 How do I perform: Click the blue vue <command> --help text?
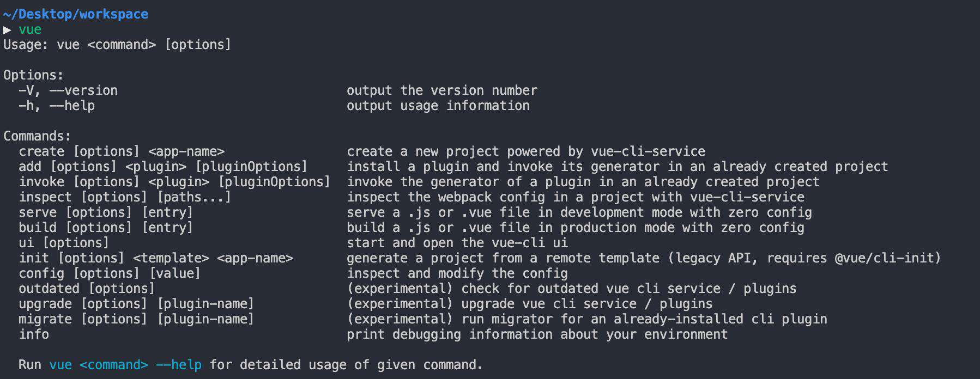click(125, 365)
